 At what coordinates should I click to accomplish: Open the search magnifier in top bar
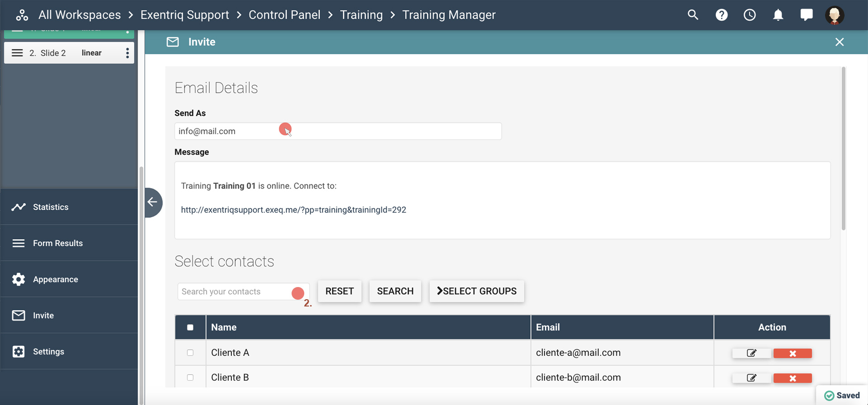[x=693, y=15]
